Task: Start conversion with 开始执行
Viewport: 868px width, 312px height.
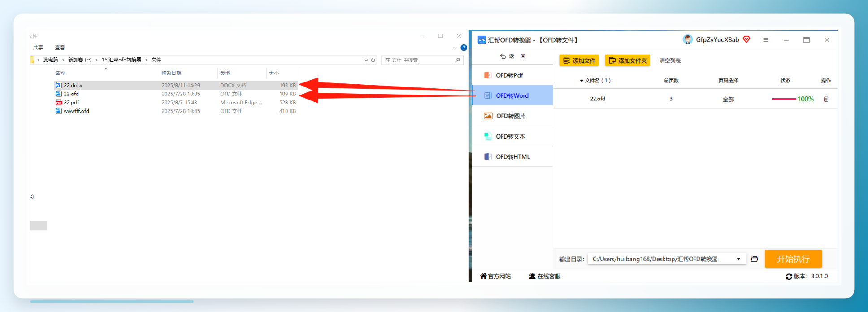Action: (x=793, y=259)
